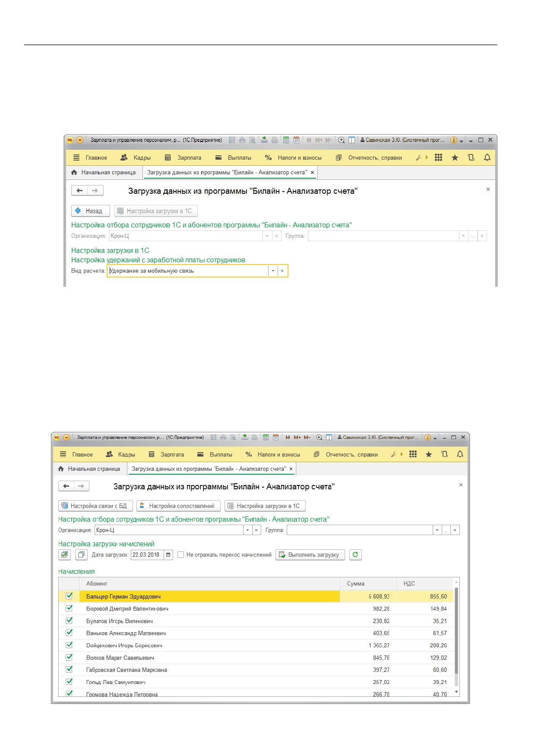
Task: Uncheck Габровская Светлана Марковна row
Action: (x=69, y=669)
